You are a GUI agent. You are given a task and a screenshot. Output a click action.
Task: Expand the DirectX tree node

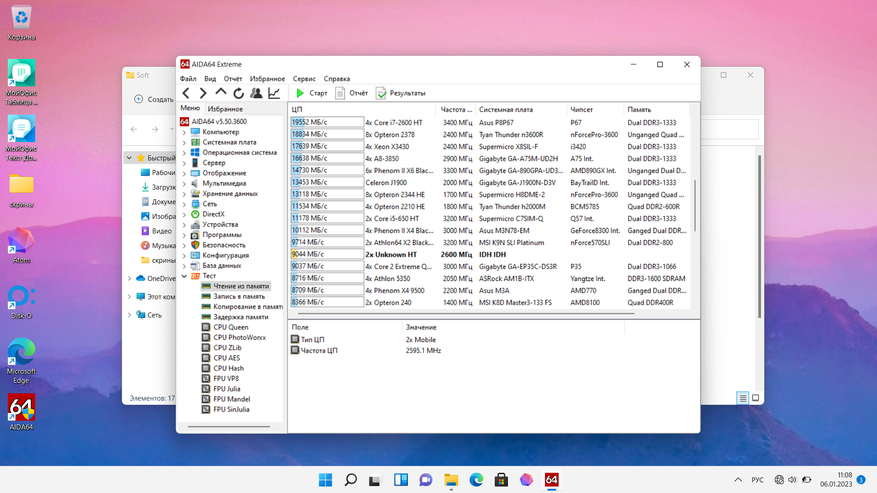pyautogui.click(x=185, y=214)
